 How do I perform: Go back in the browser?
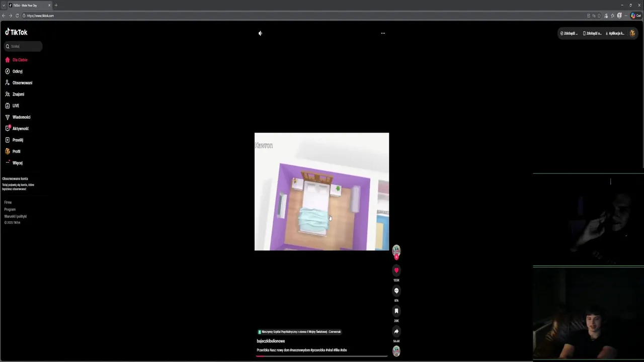click(4, 16)
